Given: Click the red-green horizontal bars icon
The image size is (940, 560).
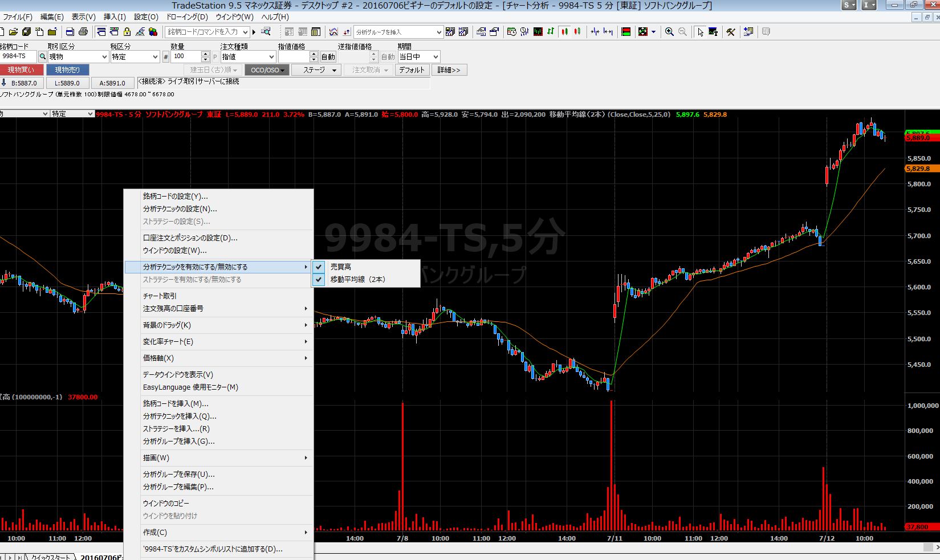Looking at the screenshot, I should tap(626, 31).
